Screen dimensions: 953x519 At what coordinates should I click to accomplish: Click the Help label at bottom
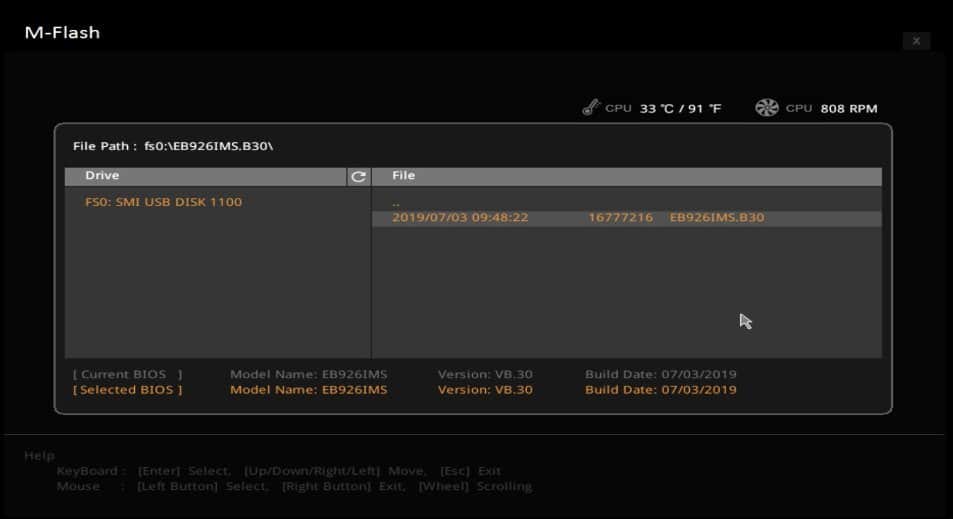40,455
